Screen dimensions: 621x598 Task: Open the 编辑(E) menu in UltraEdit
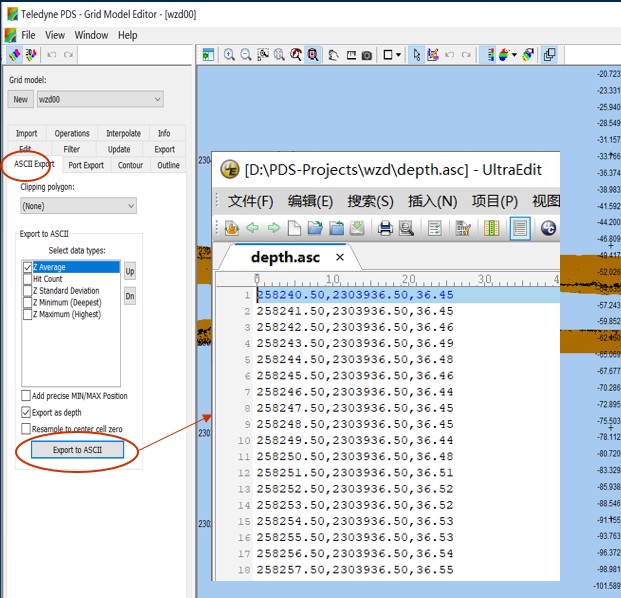click(x=310, y=201)
